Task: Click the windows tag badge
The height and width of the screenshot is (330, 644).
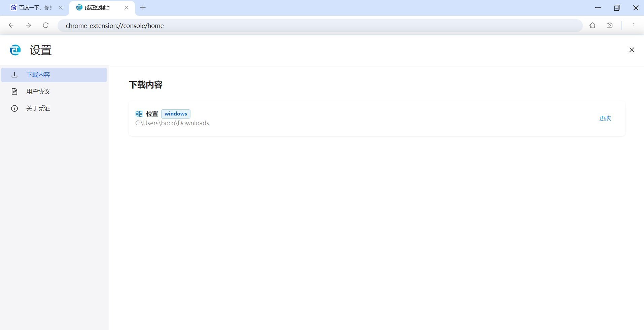Action: tap(176, 114)
